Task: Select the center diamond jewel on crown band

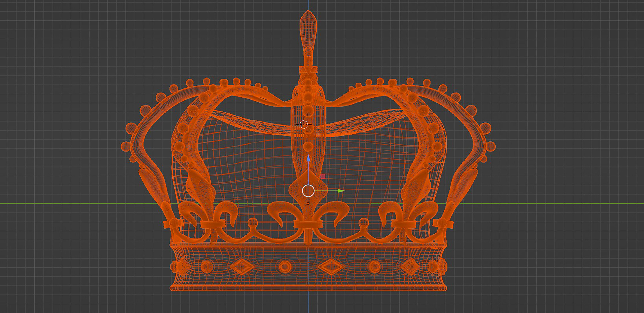Action: (331, 266)
